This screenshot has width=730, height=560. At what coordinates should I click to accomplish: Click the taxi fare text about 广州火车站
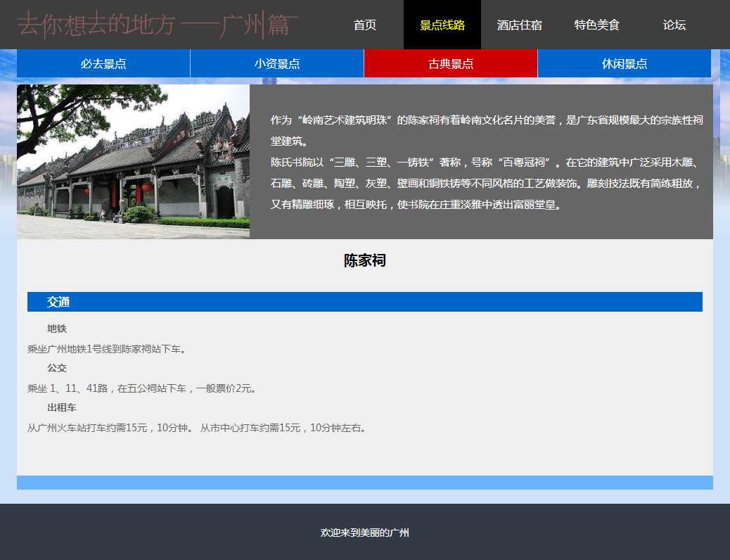click(x=197, y=428)
